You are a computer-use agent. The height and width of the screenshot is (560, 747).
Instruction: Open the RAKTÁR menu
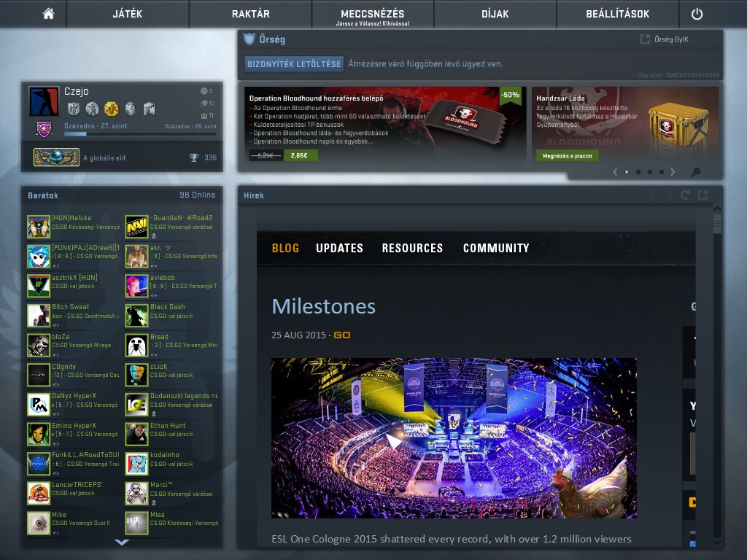point(251,14)
